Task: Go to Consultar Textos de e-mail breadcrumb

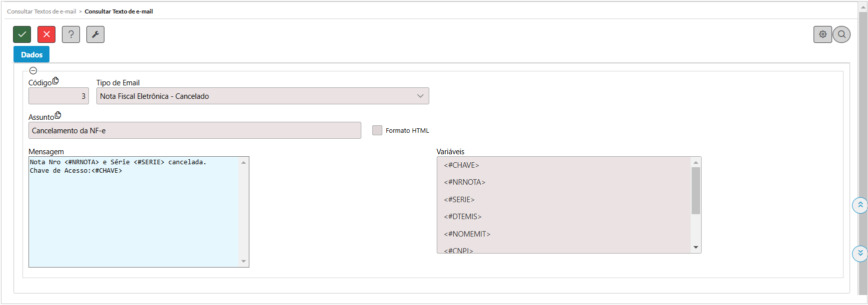Action: (x=41, y=11)
